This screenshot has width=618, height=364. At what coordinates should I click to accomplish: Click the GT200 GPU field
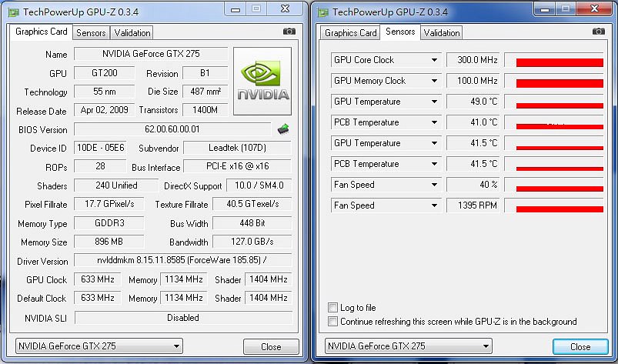click(105, 73)
